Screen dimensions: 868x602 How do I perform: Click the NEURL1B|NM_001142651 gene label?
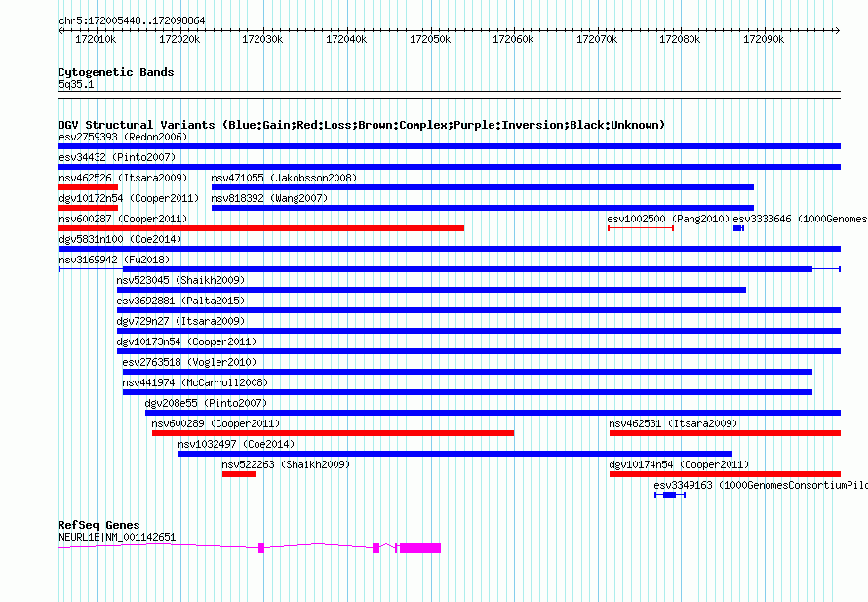[117, 537]
